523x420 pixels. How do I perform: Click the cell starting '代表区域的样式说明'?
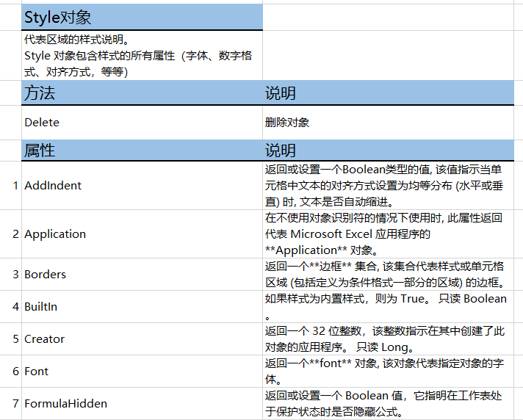tap(142, 55)
